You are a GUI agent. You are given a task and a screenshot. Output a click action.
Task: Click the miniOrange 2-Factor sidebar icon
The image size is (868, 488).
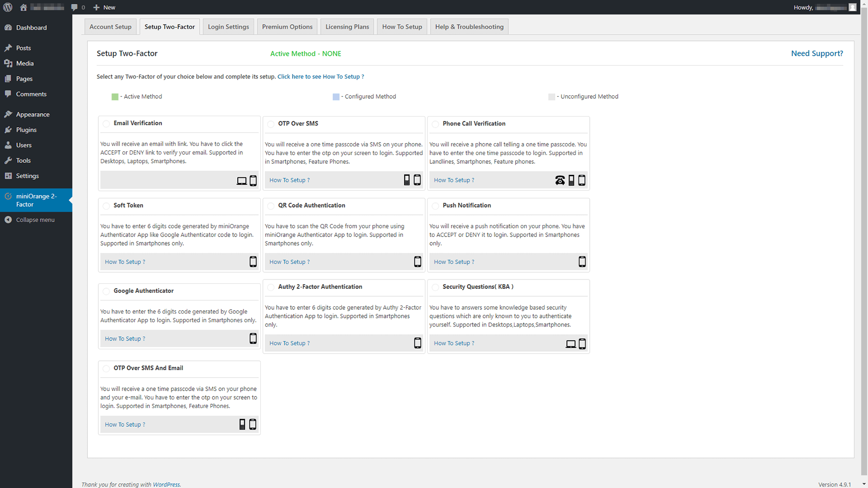coord(8,196)
